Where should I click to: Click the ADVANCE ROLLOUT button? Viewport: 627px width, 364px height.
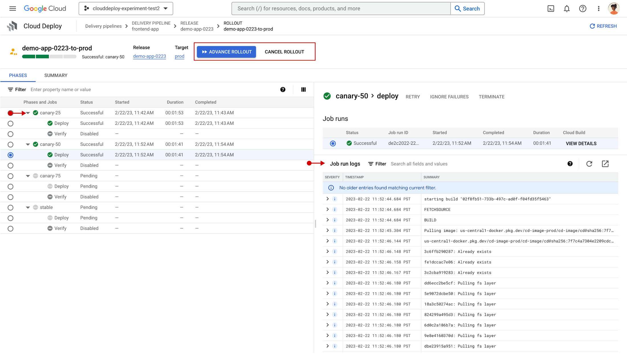click(x=226, y=52)
